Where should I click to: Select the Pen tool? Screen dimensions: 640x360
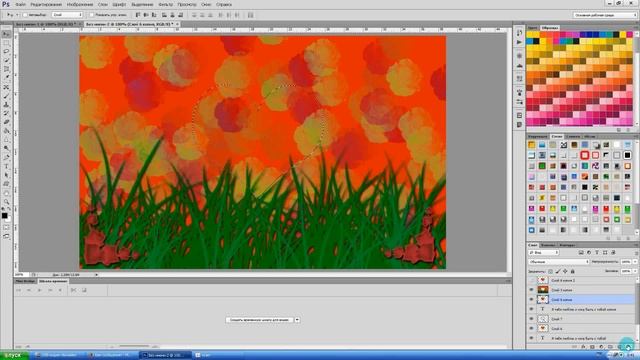click(6, 158)
